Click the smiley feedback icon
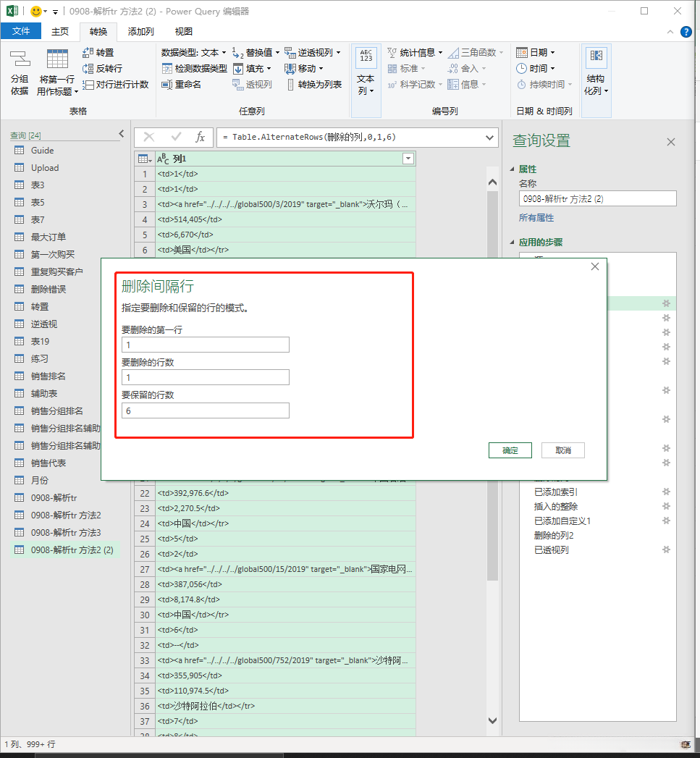Viewport: 700px width, 758px height. tap(35, 11)
